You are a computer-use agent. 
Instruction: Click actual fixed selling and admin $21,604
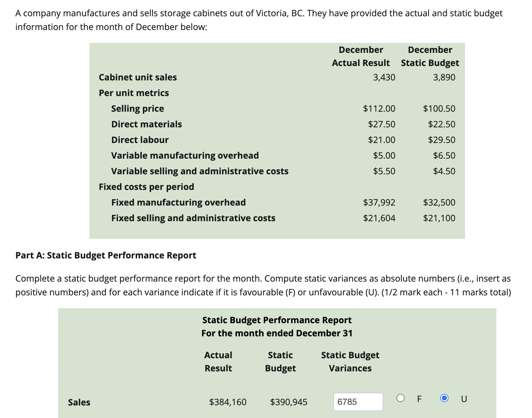click(x=379, y=218)
